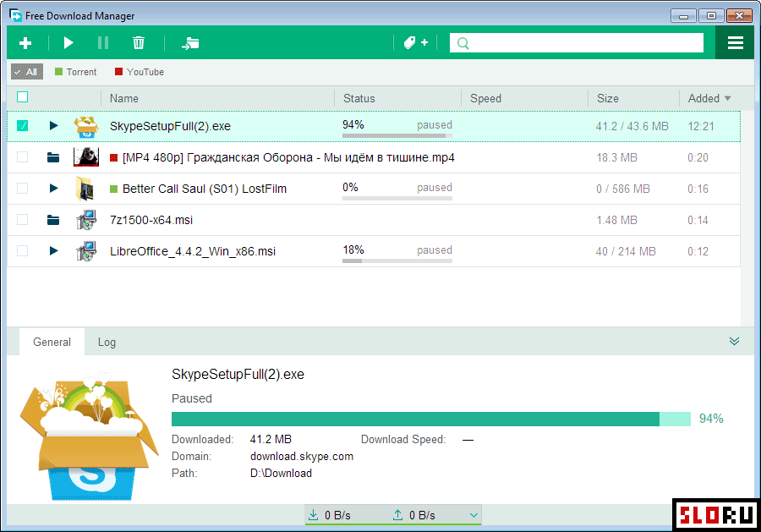Toggle the select-all checkbox in header
The height and width of the screenshot is (532, 761).
point(22,97)
